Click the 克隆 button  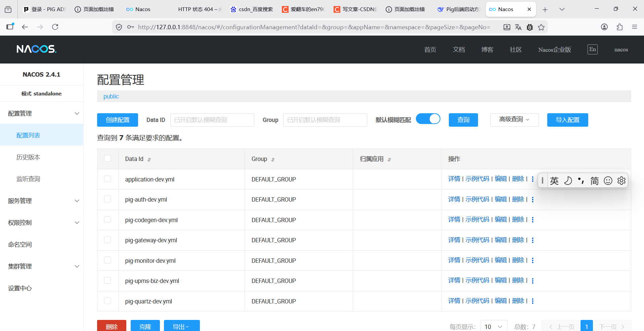pos(145,326)
